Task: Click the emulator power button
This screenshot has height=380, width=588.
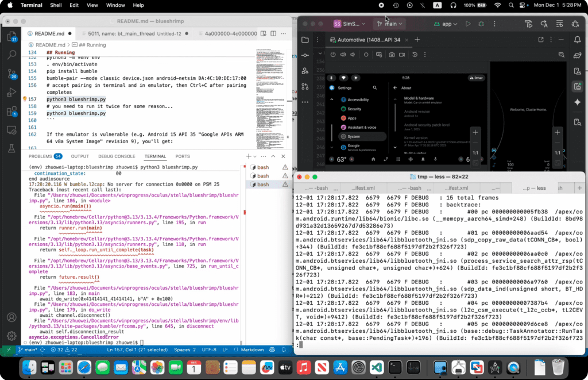Action: tap(333, 55)
